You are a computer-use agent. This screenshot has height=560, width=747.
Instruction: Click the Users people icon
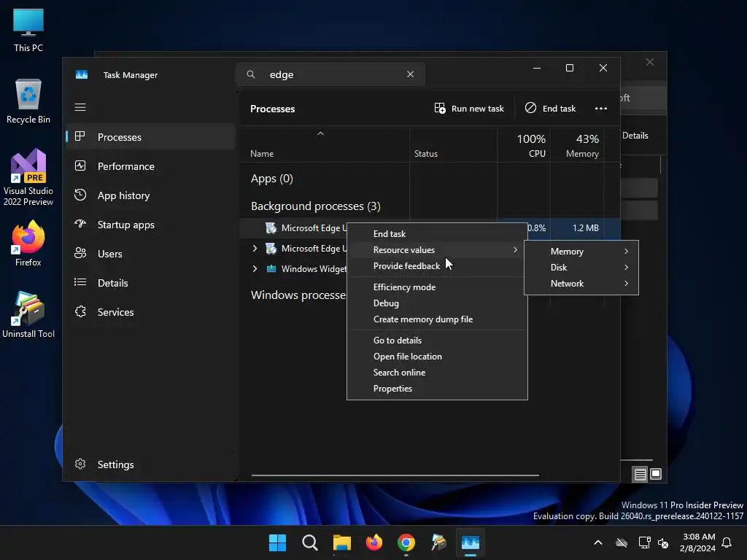pyautogui.click(x=80, y=253)
